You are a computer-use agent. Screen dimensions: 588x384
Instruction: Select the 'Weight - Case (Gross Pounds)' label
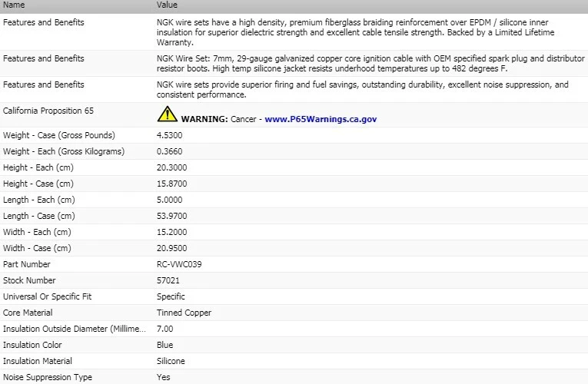59,135
